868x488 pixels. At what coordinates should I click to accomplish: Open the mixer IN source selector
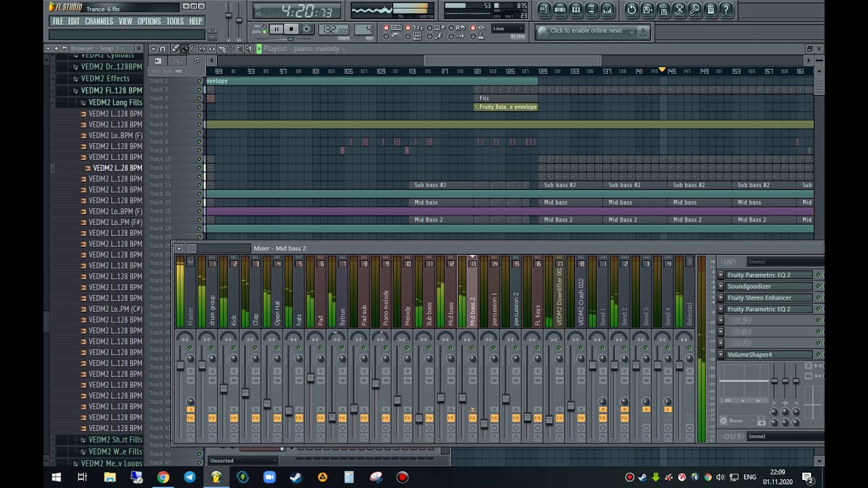coord(785,262)
